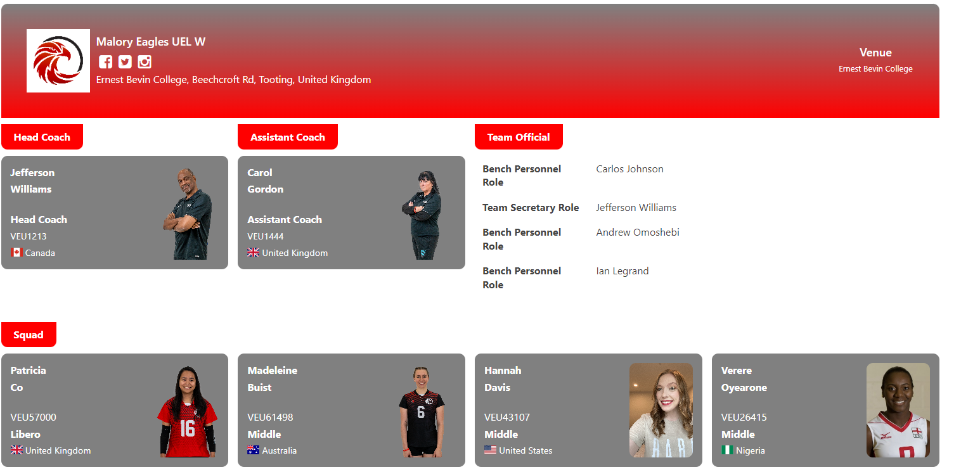Click the UK flag on Carol Gordon card
980x472 pixels.
click(254, 252)
